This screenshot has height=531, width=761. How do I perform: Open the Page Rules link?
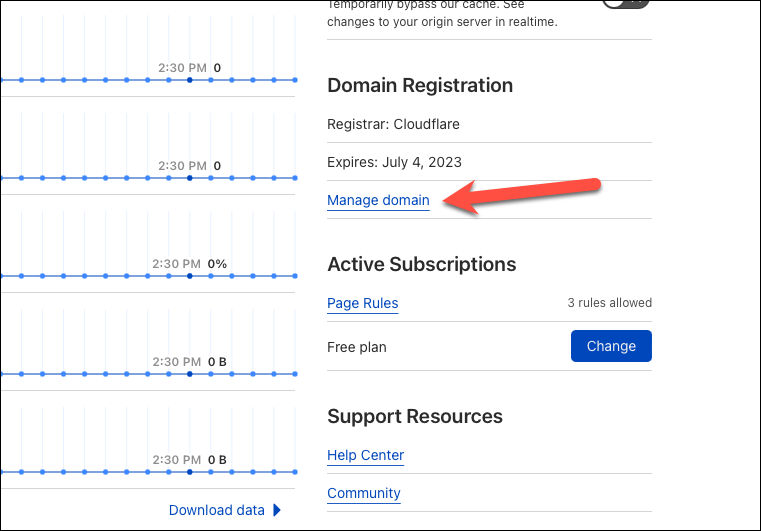point(363,303)
